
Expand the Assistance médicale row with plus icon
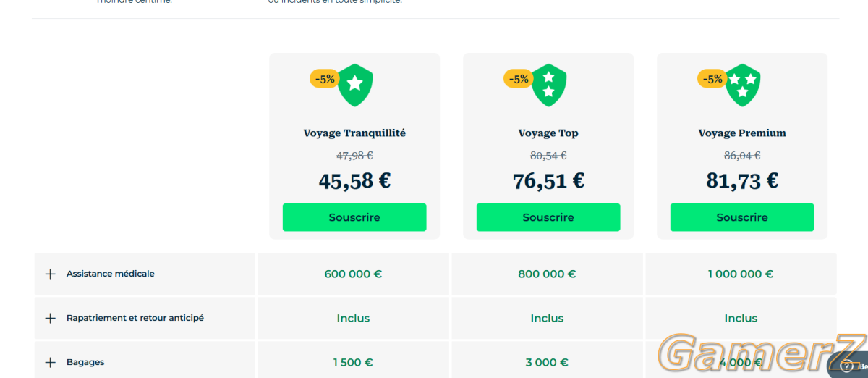point(50,274)
